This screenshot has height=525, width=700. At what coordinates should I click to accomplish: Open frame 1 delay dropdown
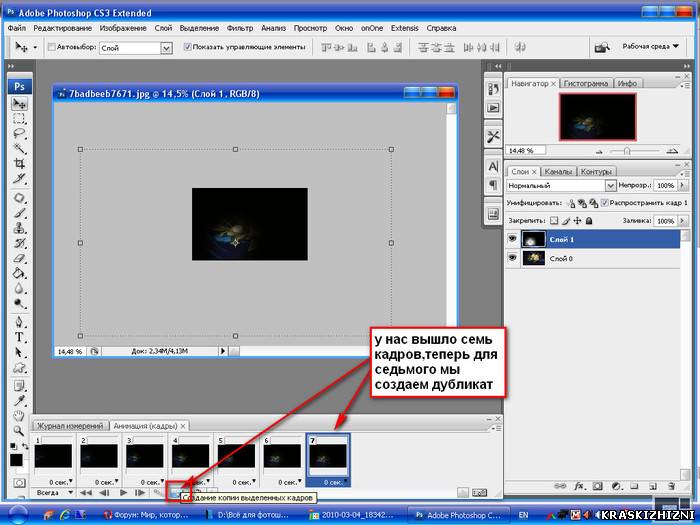click(x=71, y=481)
